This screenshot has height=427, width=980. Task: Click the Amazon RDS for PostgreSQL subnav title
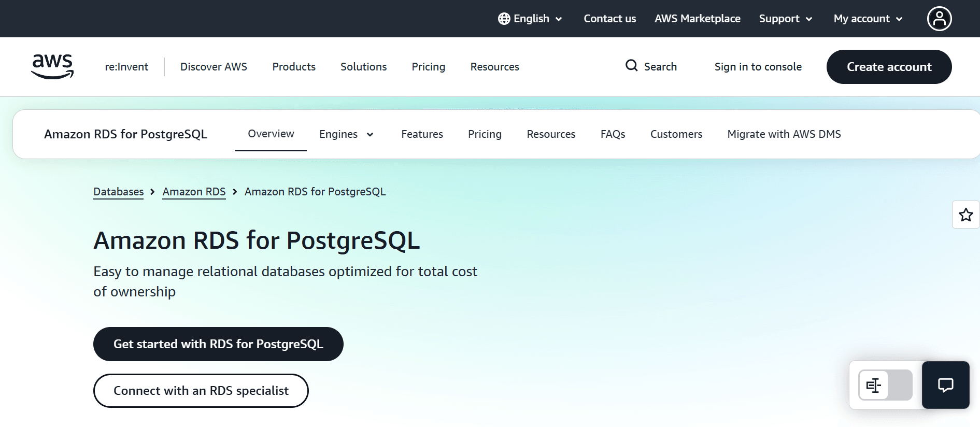coord(125,134)
